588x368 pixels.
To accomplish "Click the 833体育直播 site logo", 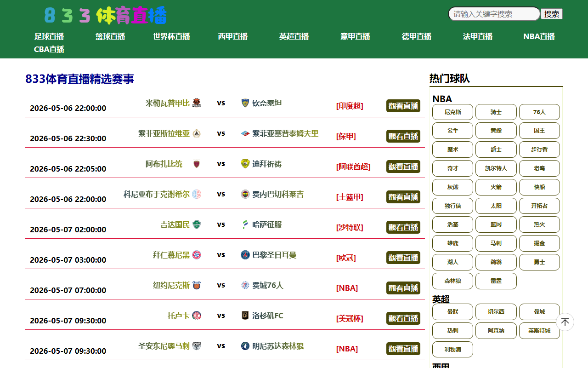I will (x=106, y=15).
